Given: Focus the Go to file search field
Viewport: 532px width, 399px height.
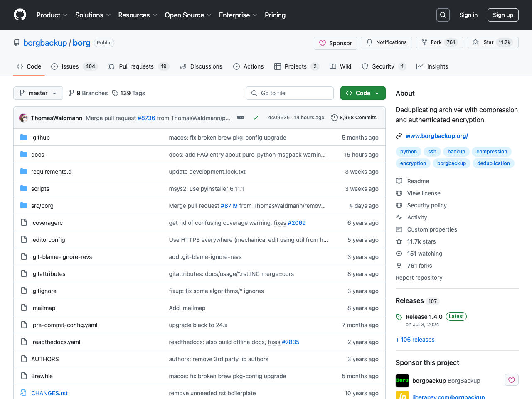Looking at the screenshot, I should (290, 93).
